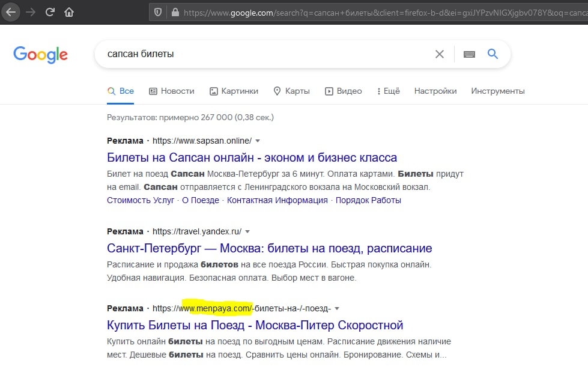Clear the search query with the X icon
This screenshot has height=372, width=588.
click(440, 54)
